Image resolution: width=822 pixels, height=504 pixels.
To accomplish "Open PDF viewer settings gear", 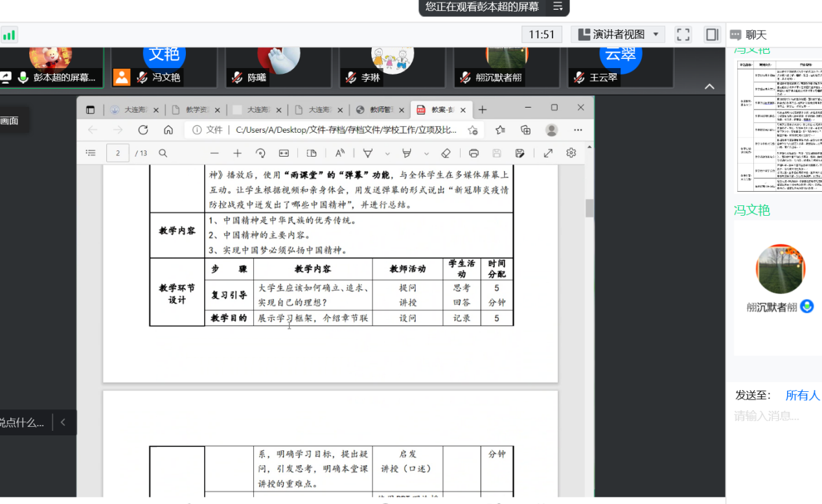I will pos(571,153).
